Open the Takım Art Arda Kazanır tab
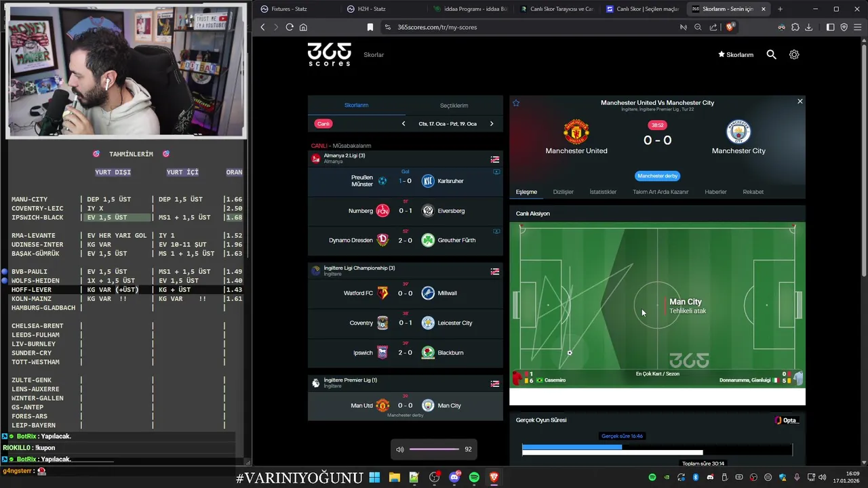 660,192
